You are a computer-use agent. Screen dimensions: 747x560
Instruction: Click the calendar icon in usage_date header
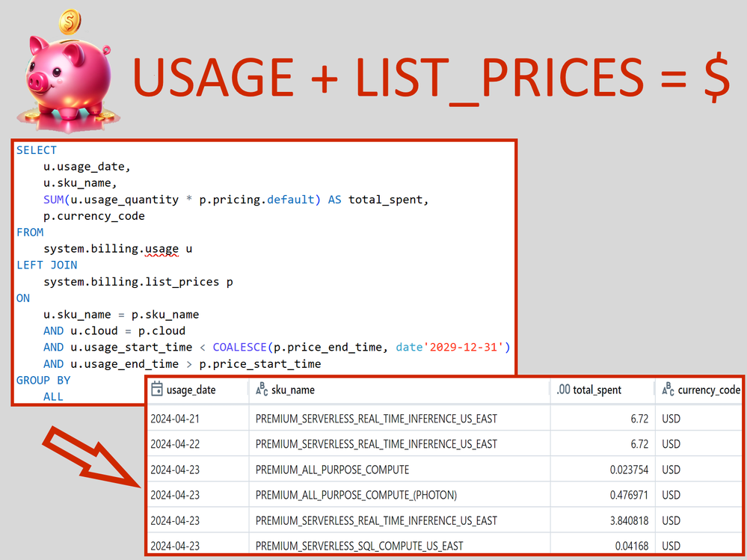157,390
